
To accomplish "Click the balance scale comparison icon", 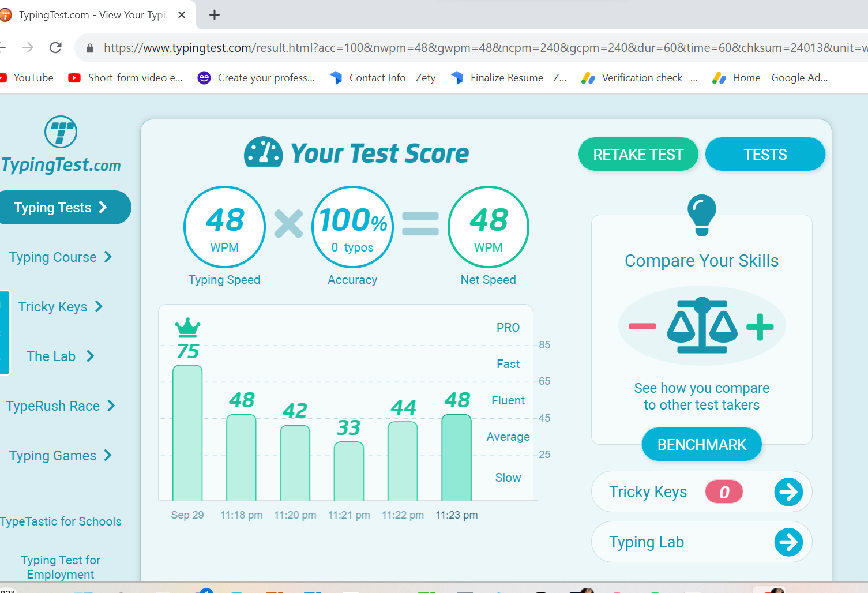I will 702,325.
